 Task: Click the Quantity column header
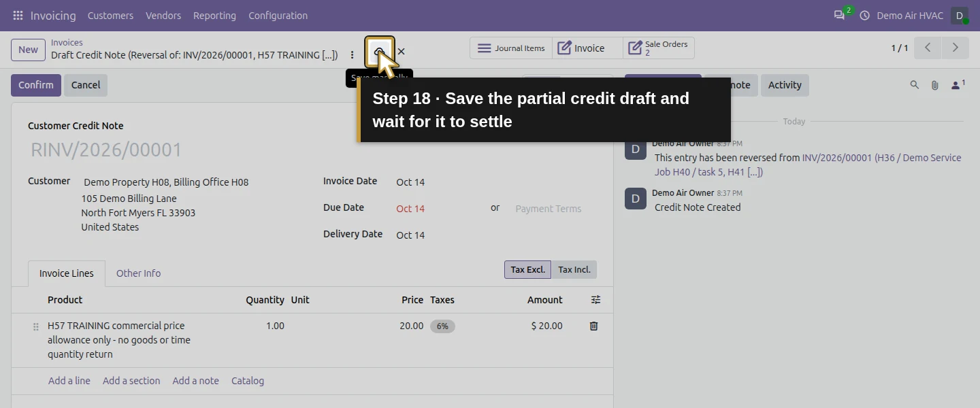pyautogui.click(x=265, y=300)
